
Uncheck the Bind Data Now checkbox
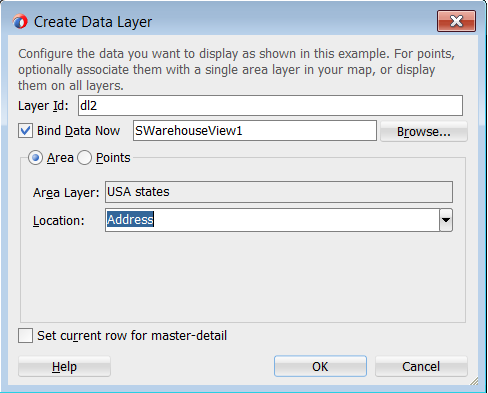click(x=25, y=130)
